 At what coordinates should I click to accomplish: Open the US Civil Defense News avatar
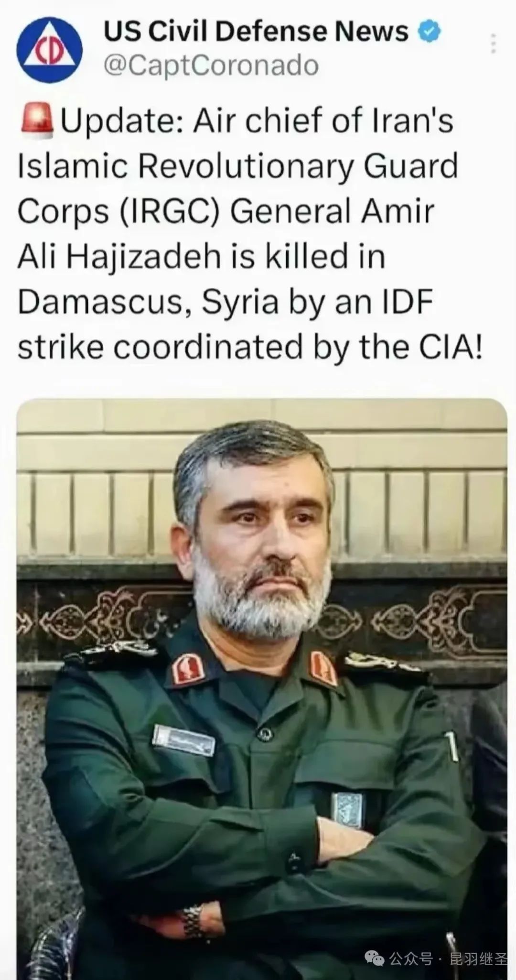tap(49, 49)
